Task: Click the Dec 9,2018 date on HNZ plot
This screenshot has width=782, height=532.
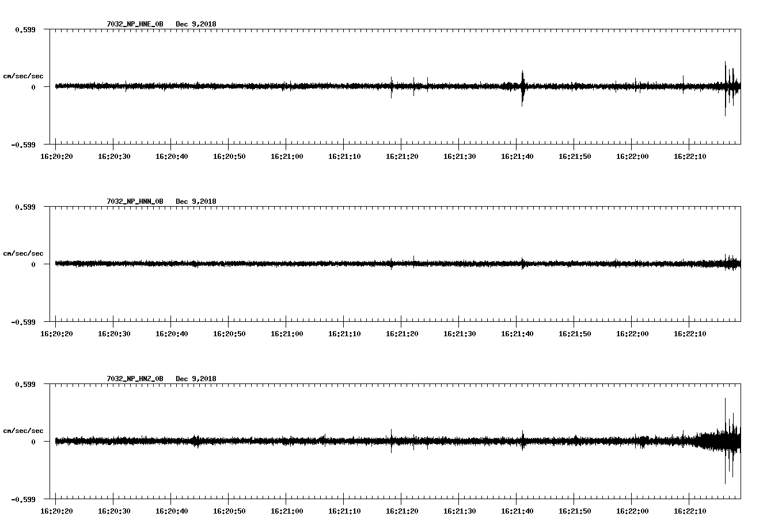Action: [x=196, y=379]
